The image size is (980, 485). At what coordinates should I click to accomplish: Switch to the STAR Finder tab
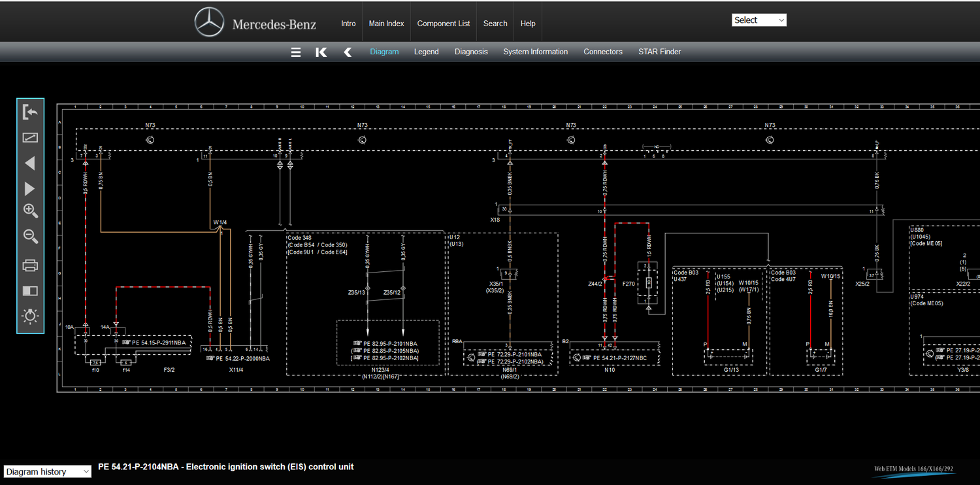tap(659, 52)
